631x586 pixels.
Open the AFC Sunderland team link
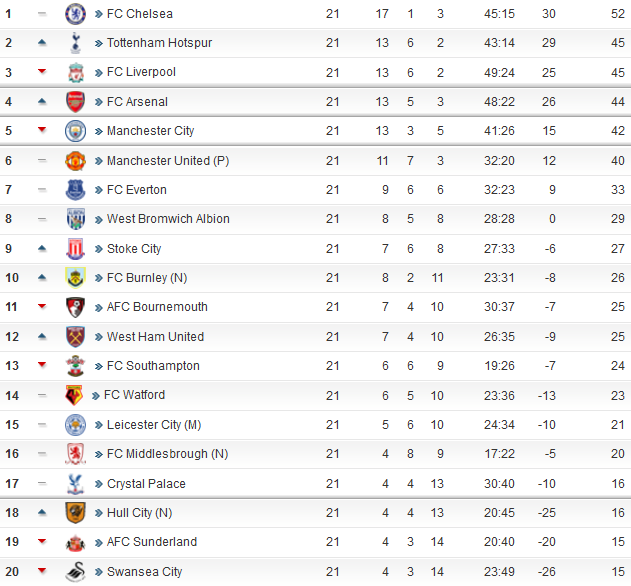tap(152, 542)
